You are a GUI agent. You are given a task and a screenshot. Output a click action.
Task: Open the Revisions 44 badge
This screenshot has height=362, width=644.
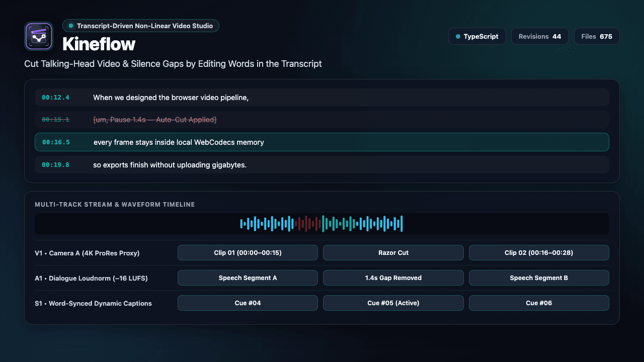[540, 37]
